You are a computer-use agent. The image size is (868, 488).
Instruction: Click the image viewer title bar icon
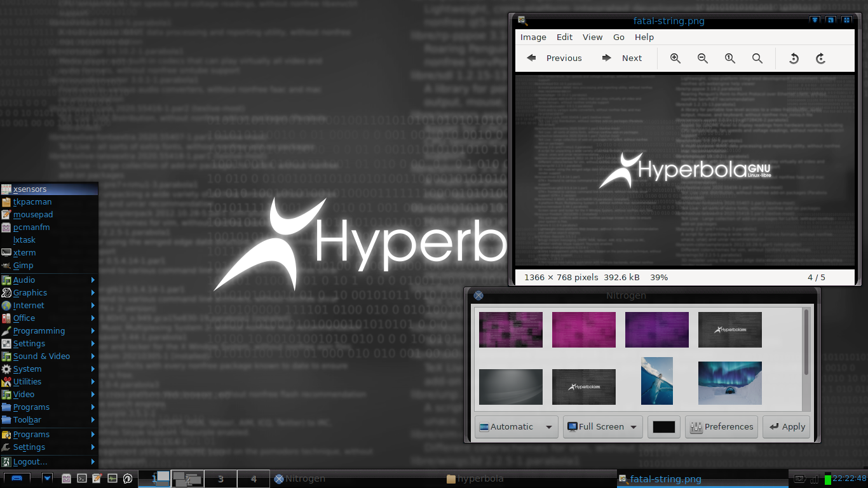(522, 21)
